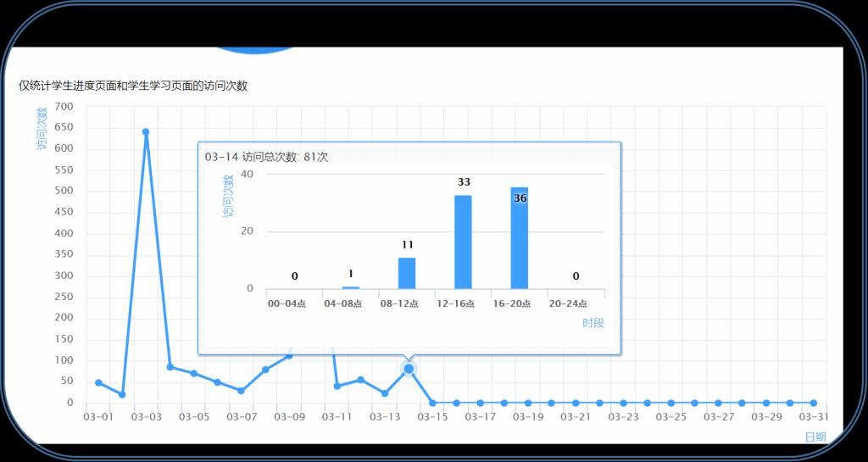This screenshot has width=868, height=462.
Task: Click the peak data point at 03-03
Action: tap(146, 132)
